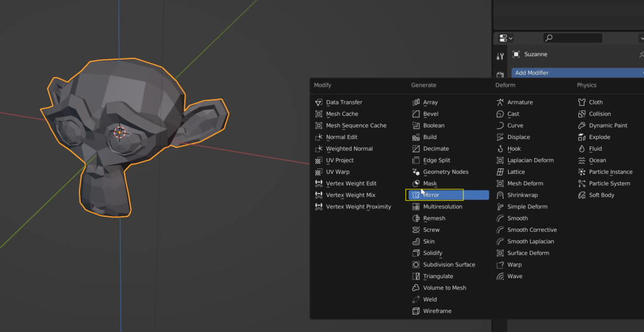Select the Geometry Nodes icon
This screenshot has width=644, height=332.
(416, 172)
